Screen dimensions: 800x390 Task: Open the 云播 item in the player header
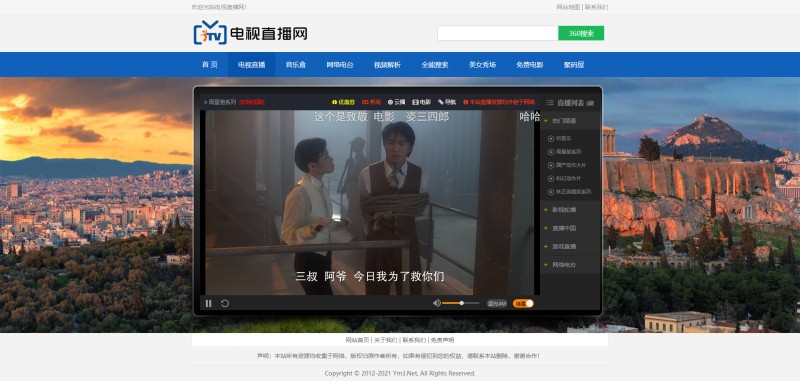396,102
